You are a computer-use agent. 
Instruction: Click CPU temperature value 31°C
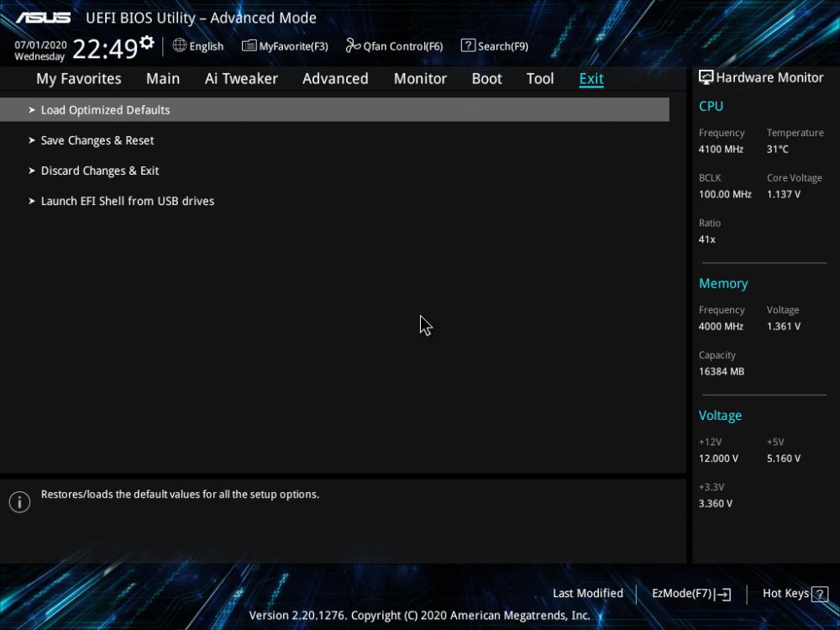click(777, 150)
